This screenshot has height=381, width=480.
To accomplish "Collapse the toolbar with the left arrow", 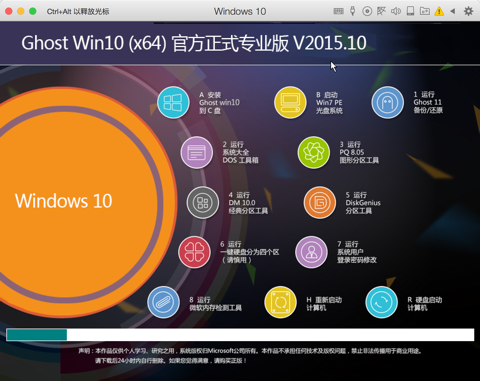I will [453, 11].
